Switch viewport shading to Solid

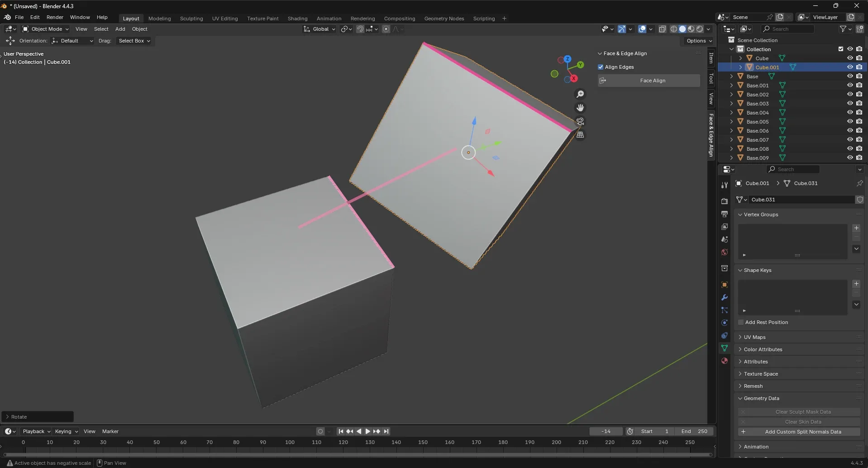682,29
